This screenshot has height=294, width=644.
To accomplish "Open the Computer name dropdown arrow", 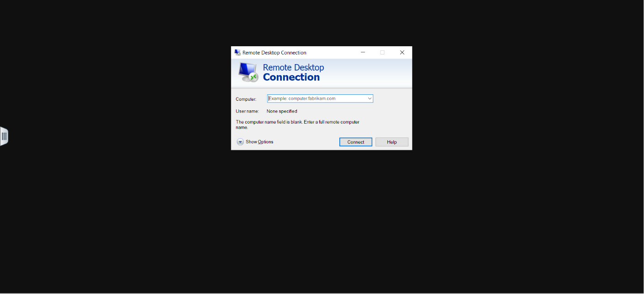I will click(x=370, y=98).
